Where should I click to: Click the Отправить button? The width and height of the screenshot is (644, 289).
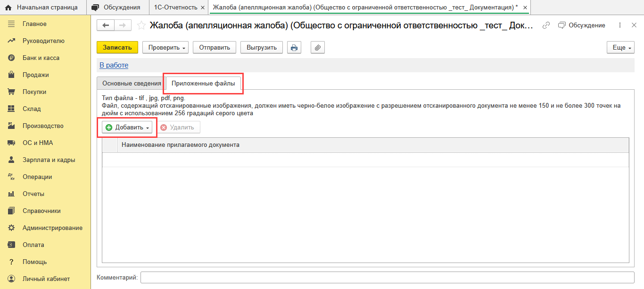[x=214, y=48]
